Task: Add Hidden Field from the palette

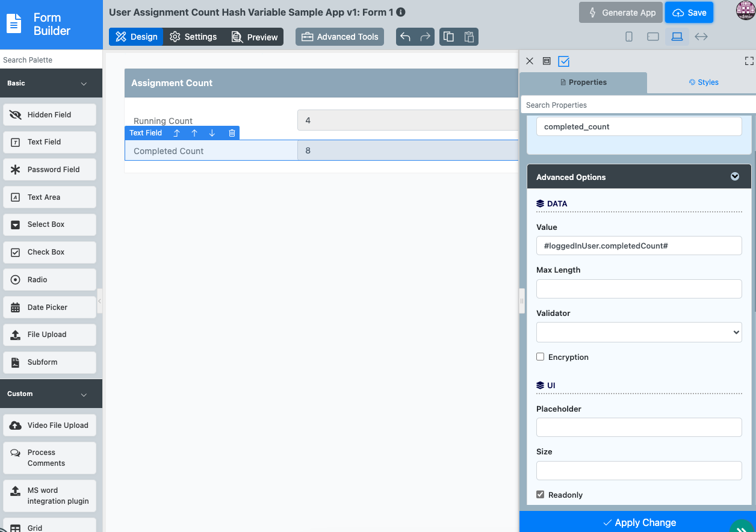Action: (49, 114)
